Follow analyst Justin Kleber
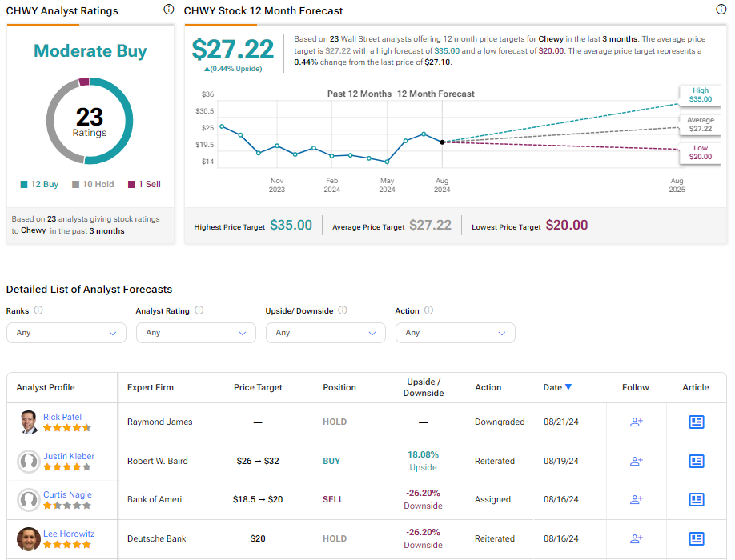The image size is (735, 560). coord(636,461)
